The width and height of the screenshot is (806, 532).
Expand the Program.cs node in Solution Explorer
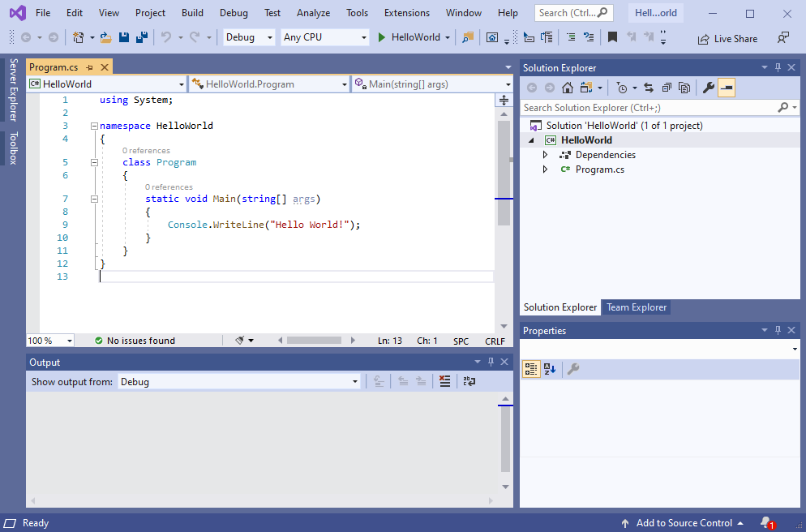(546, 169)
